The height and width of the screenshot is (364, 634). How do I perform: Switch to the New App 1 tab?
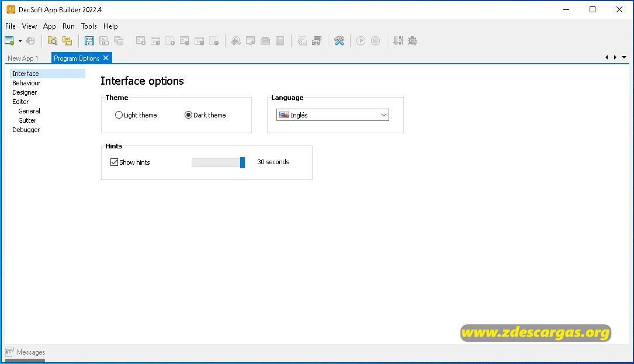(x=23, y=58)
